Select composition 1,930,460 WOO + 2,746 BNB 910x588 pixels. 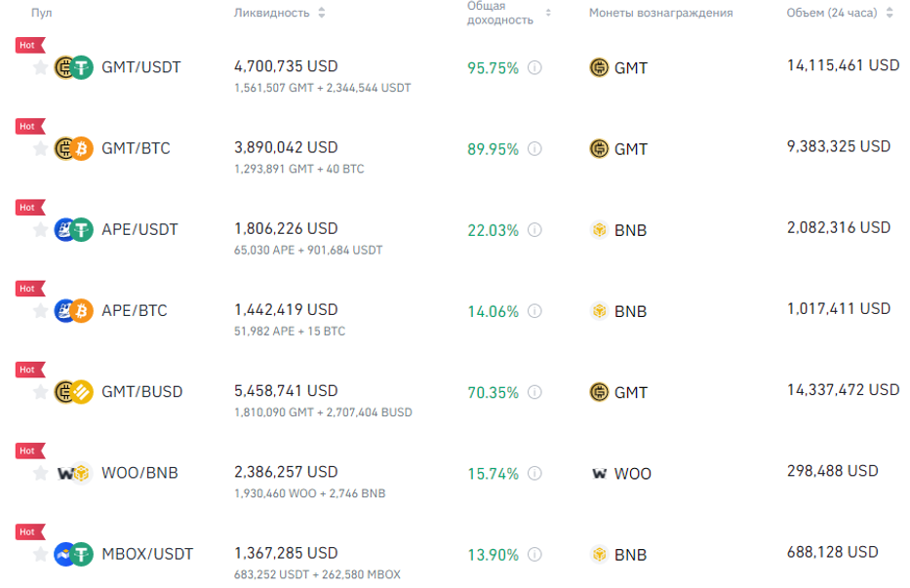coord(309,493)
